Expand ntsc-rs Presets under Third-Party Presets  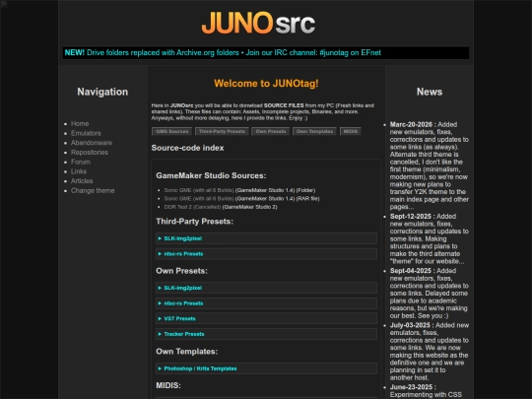click(266, 254)
